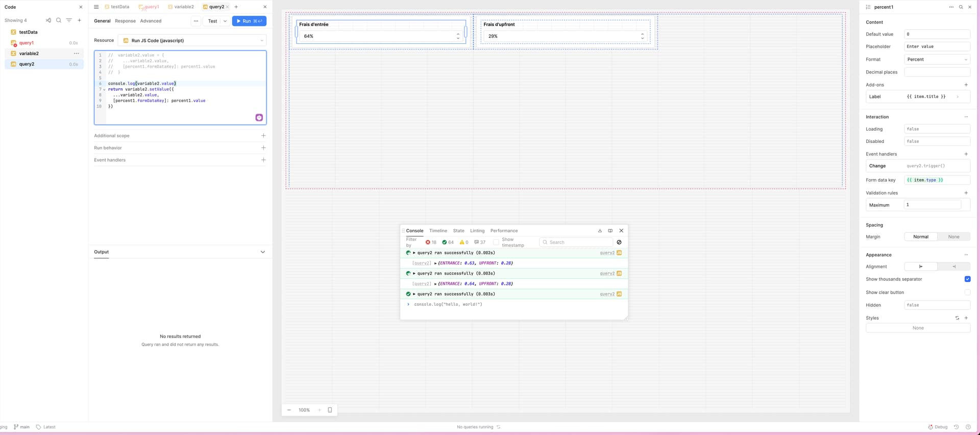This screenshot has height=435, width=980.
Task: Collapse the Output section chevron
Action: tap(263, 252)
